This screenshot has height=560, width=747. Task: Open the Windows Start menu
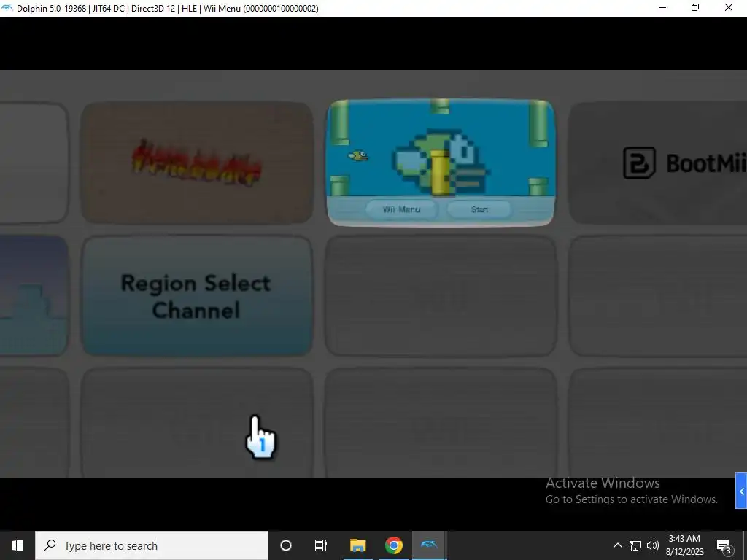pos(18,545)
